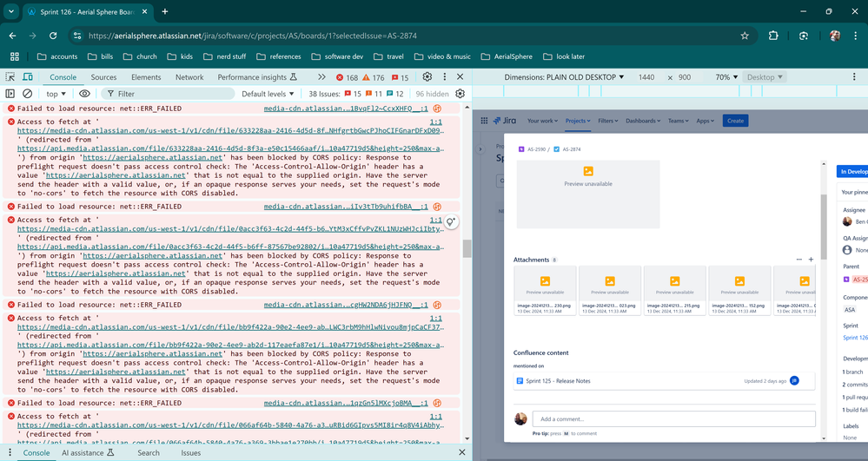Click the large Preview unavailable image

coord(588,194)
